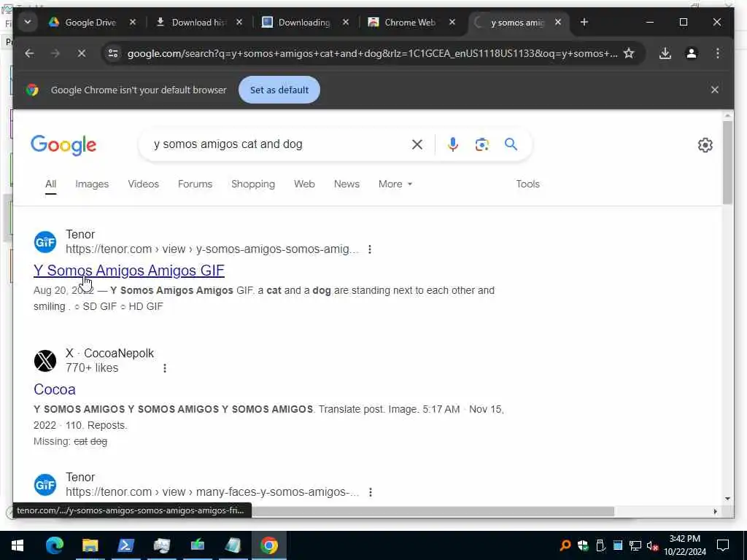Click the first Tenor GIF favicon

[x=45, y=242]
